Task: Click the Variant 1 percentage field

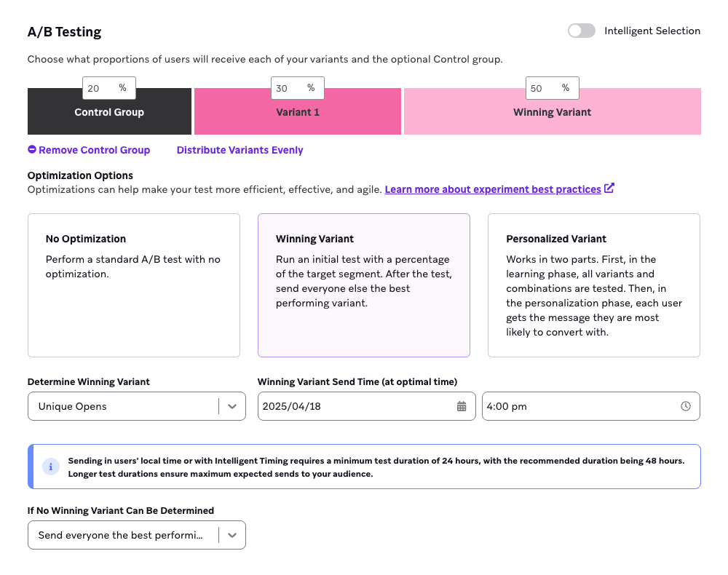Action: [289, 88]
